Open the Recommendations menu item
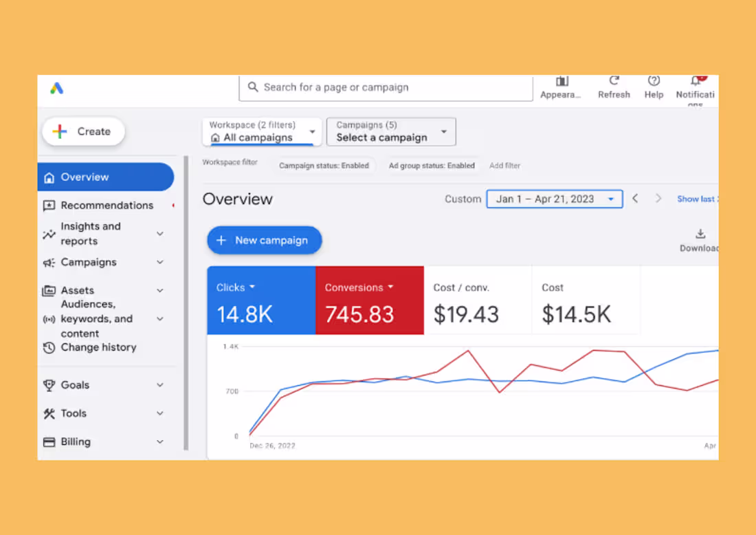 pyautogui.click(x=107, y=205)
